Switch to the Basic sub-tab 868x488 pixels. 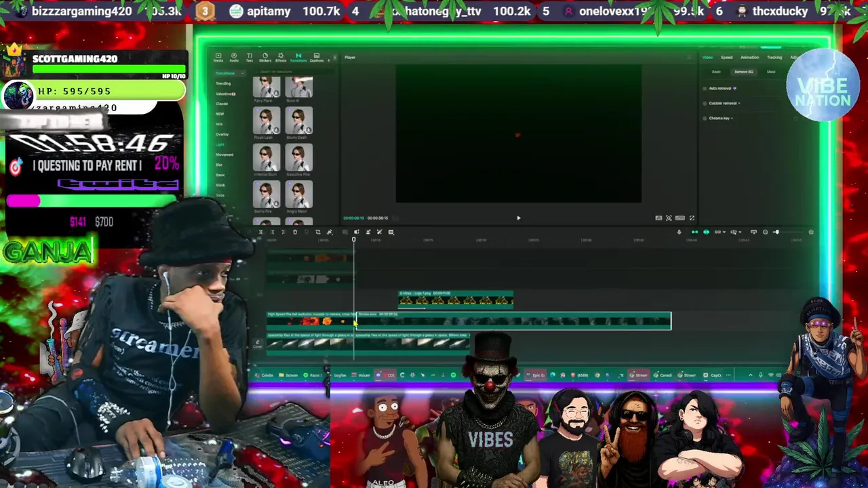716,72
